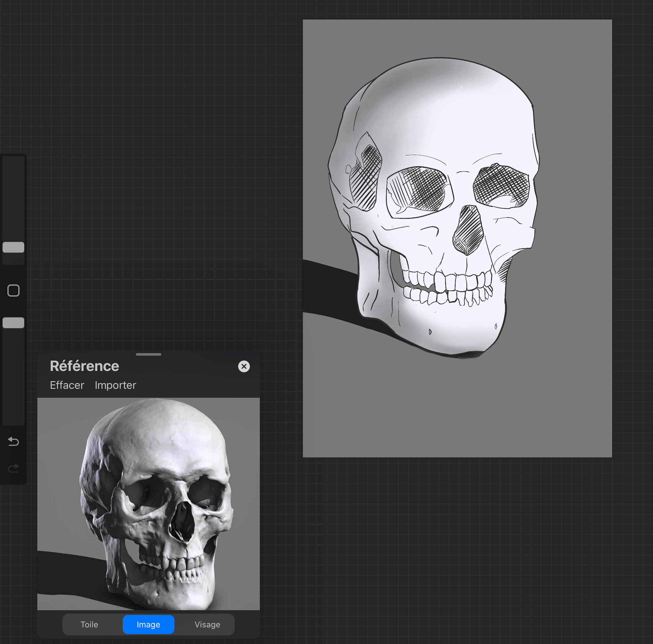Switch reference source to Toile
The height and width of the screenshot is (644, 653).
pos(89,624)
